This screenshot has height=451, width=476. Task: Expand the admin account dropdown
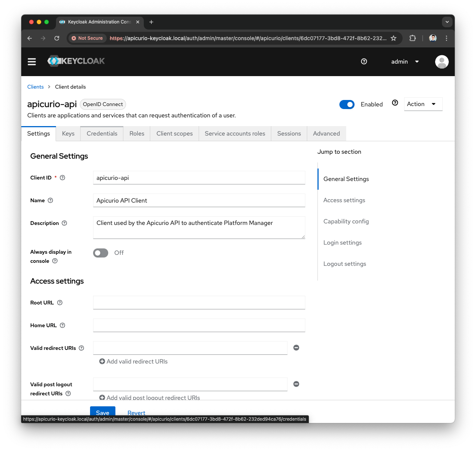tap(405, 61)
